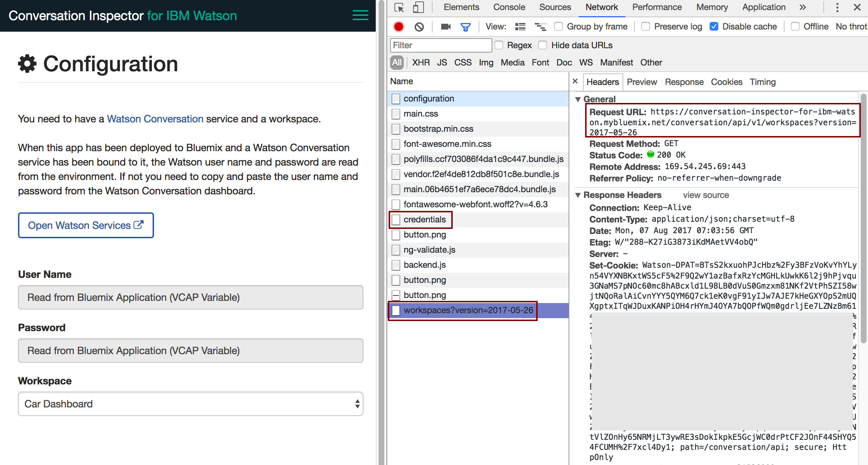868x465 pixels.
Task: Switch to the Sources tab
Action: coord(555,7)
